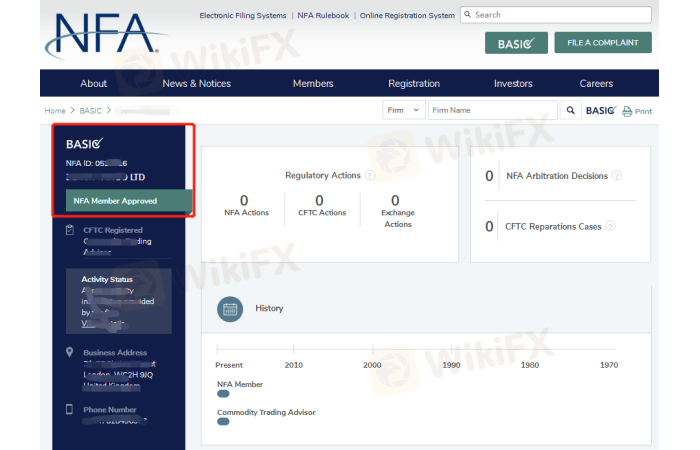Open the Registration menu
700x450 pixels.
(x=413, y=83)
